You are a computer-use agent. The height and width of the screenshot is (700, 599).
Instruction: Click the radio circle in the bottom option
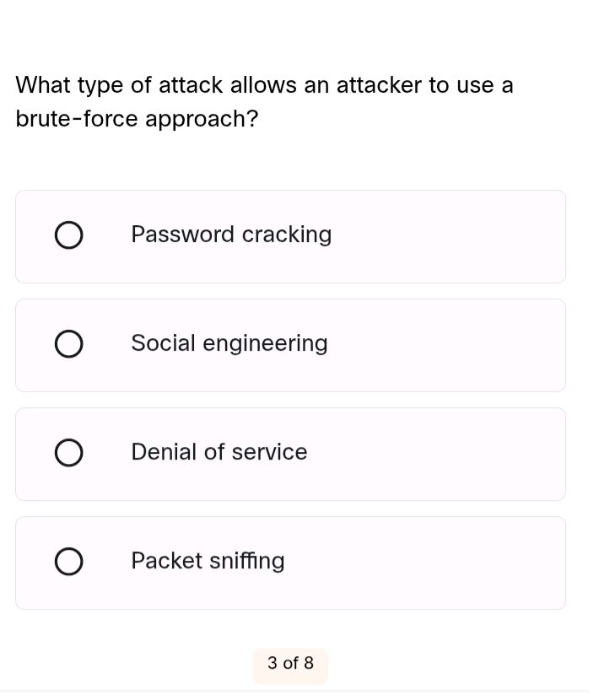click(68, 561)
